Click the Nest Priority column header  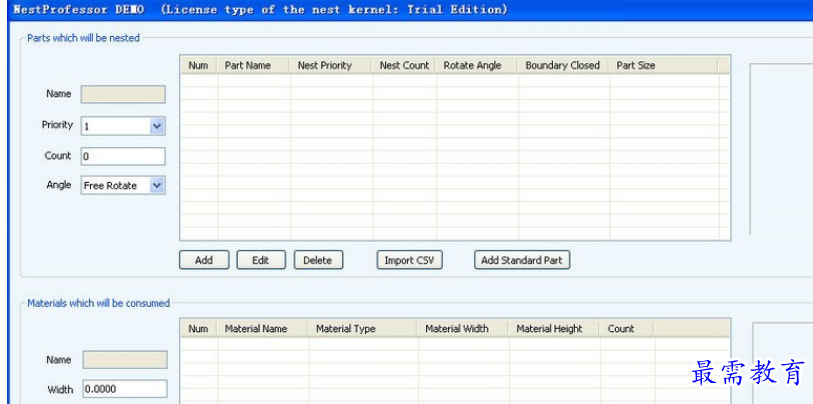[x=331, y=65]
